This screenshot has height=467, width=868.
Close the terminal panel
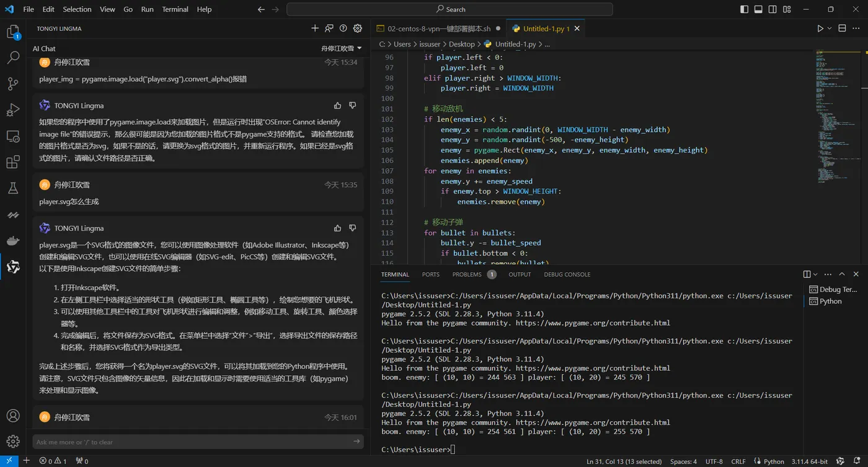pyautogui.click(x=856, y=274)
